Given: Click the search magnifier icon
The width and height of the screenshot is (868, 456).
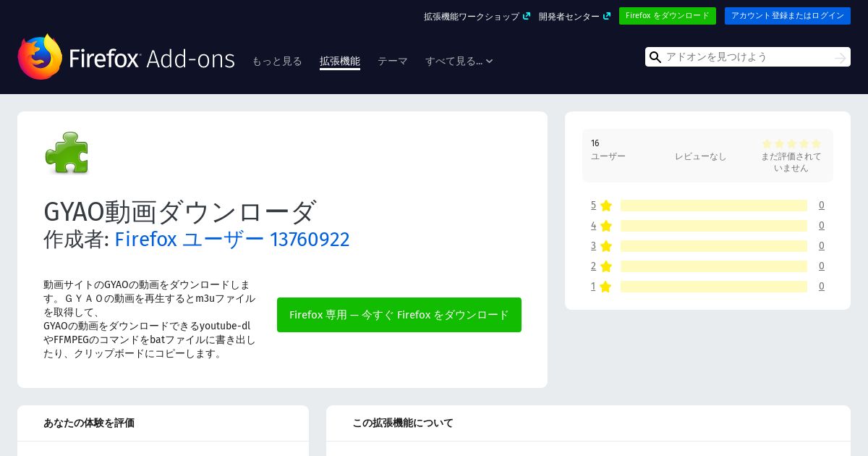Looking at the screenshot, I should tap(655, 57).
